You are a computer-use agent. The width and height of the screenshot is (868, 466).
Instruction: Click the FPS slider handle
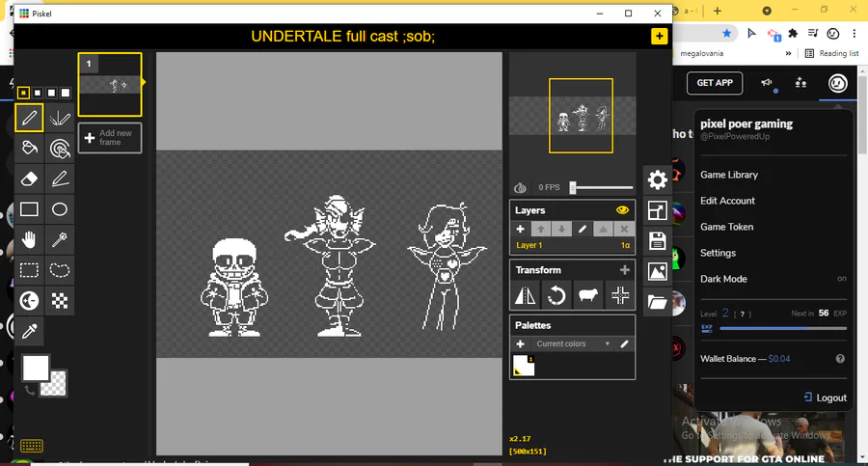(x=573, y=187)
